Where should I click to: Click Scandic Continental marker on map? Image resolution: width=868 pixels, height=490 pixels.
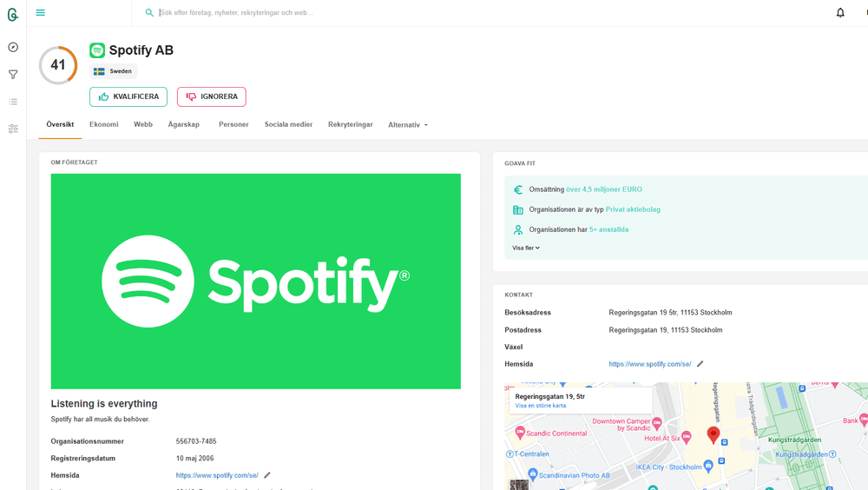click(520, 433)
